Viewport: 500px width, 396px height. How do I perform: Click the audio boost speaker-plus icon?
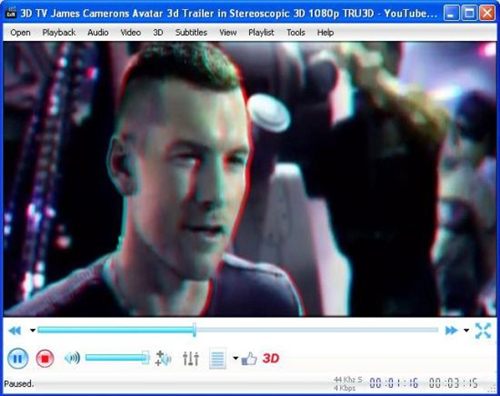tap(163, 358)
